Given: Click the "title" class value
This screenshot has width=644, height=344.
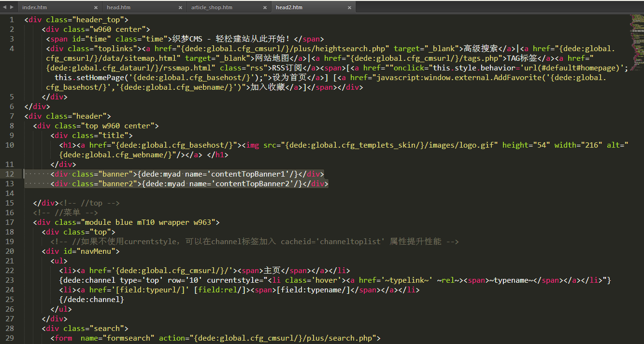Looking at the screenshot, I should point(113,136).
